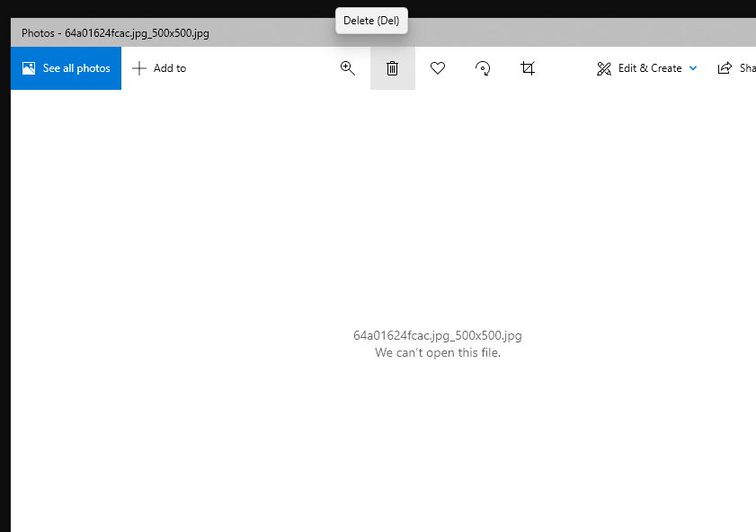This screenshot has height=532, width=756.
Task: Toggle favorite status with the heart icon
Action: [438, 67]
